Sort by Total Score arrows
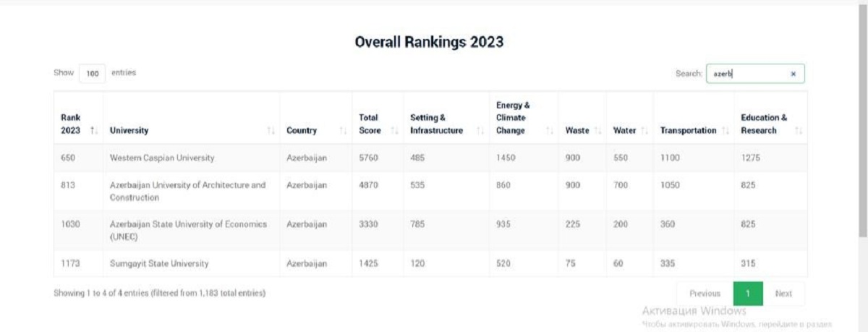868x332 pixels. point(394,131)
